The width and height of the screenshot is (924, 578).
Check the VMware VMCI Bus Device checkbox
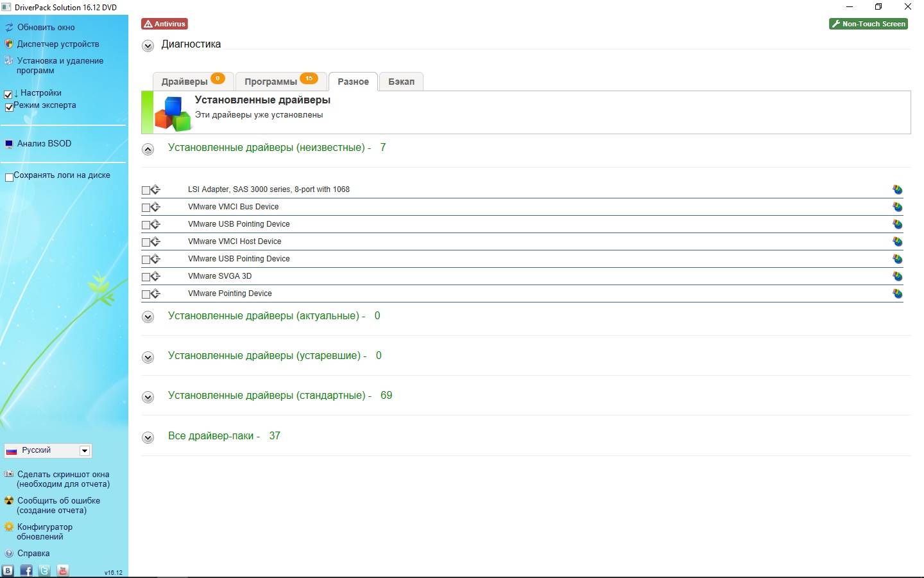[x=146, y=207]
